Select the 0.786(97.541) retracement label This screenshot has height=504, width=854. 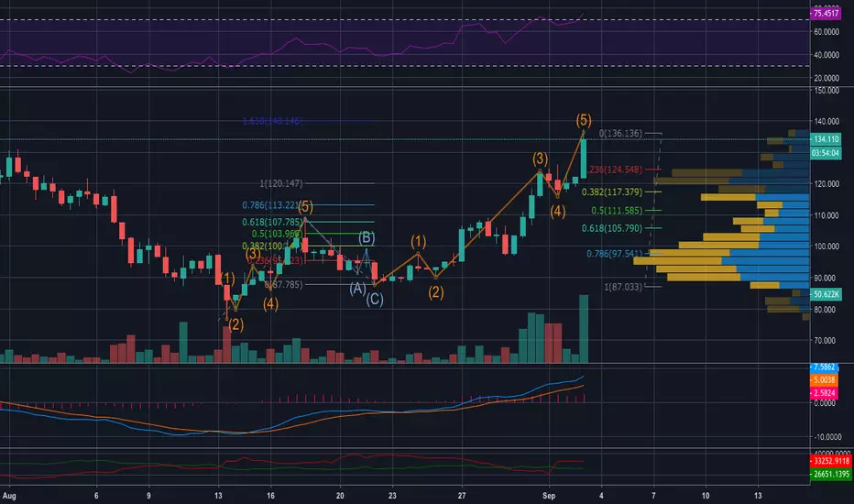(615, 253)
